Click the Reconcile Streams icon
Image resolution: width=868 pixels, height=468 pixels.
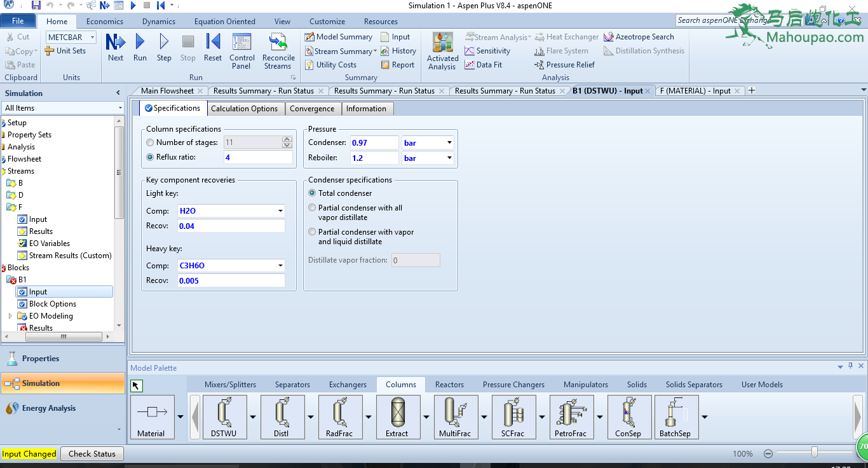click(278, 52)
